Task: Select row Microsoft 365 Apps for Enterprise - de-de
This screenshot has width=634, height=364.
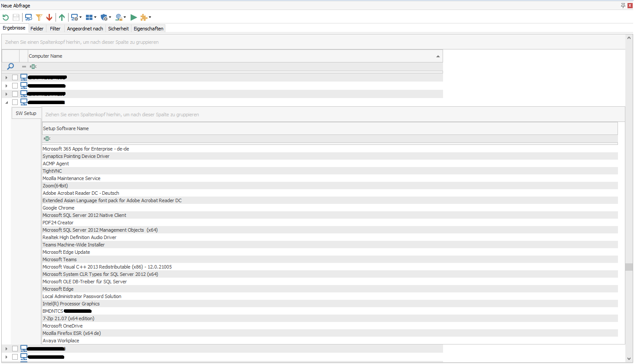Action: point(330,149)
